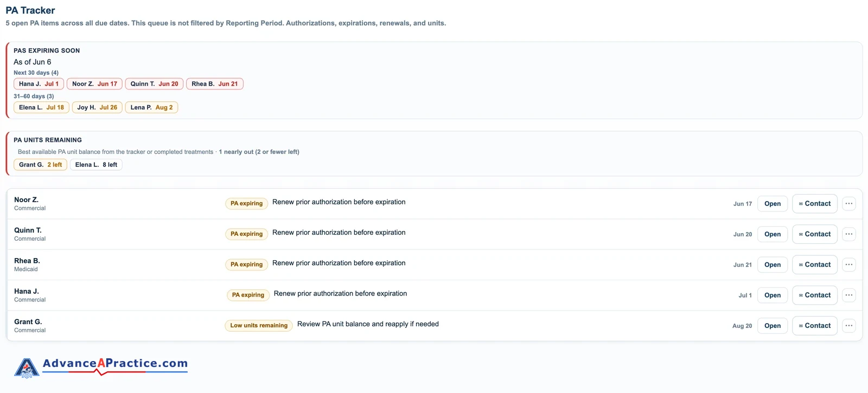Open more options for Hana J. row
The width and height of the screenshot is (868, 393).
point(849,295)
